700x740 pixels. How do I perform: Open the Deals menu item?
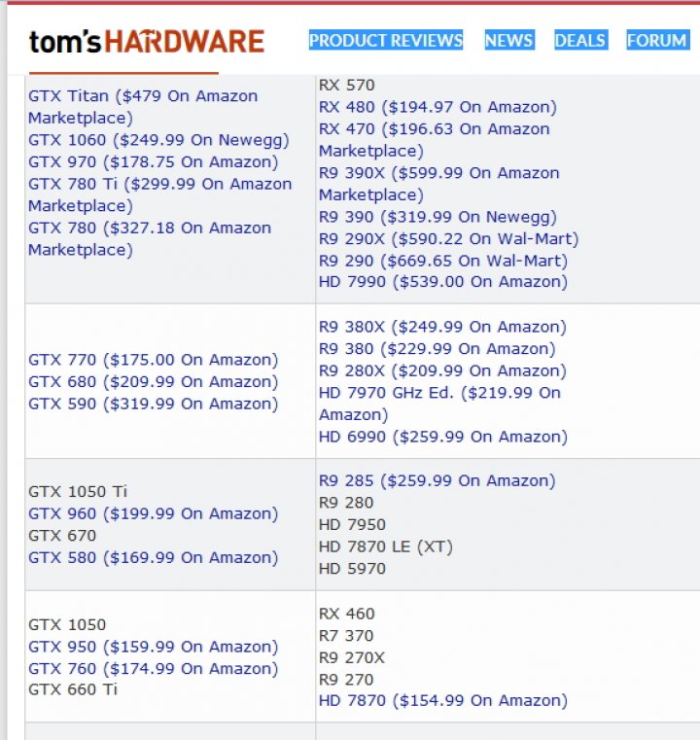pos(580,40)
